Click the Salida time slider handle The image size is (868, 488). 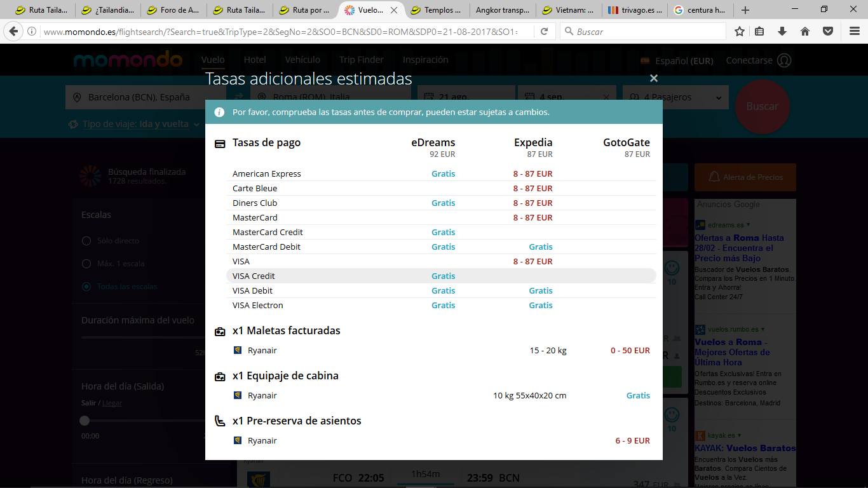(x=85, y=421)
